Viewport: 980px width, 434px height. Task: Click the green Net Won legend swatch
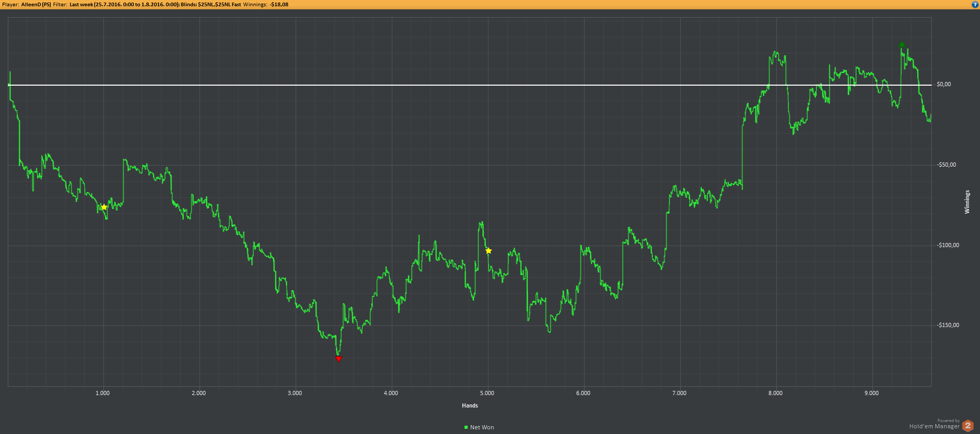466,427
